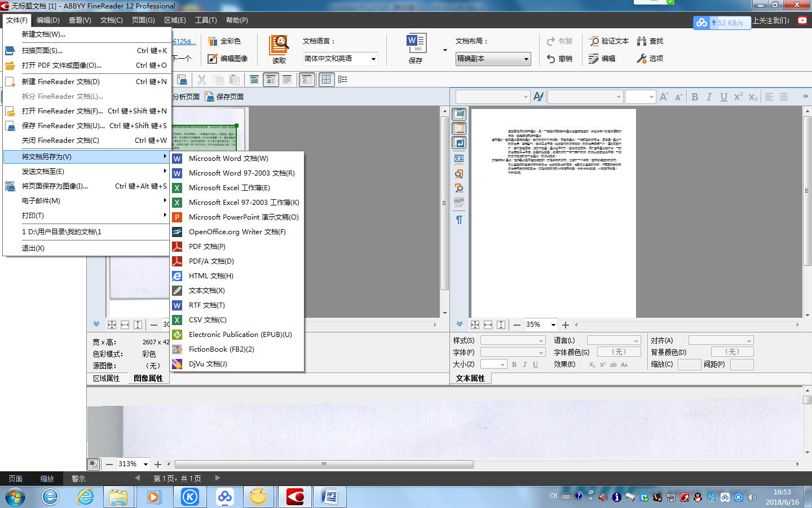This screenshot has width=812, height=508.
Task: Open the Style (样式) dropdown
Action: click(x=513, y=340)
